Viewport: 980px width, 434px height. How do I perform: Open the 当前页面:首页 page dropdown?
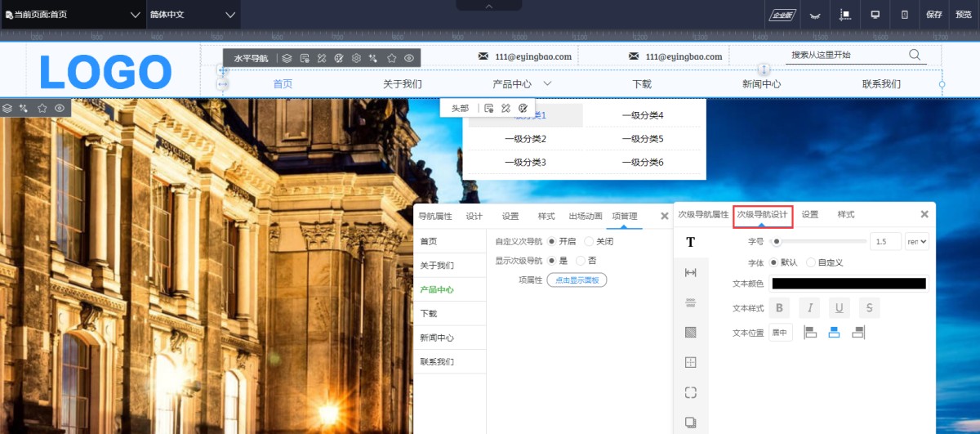click(73, 15)
